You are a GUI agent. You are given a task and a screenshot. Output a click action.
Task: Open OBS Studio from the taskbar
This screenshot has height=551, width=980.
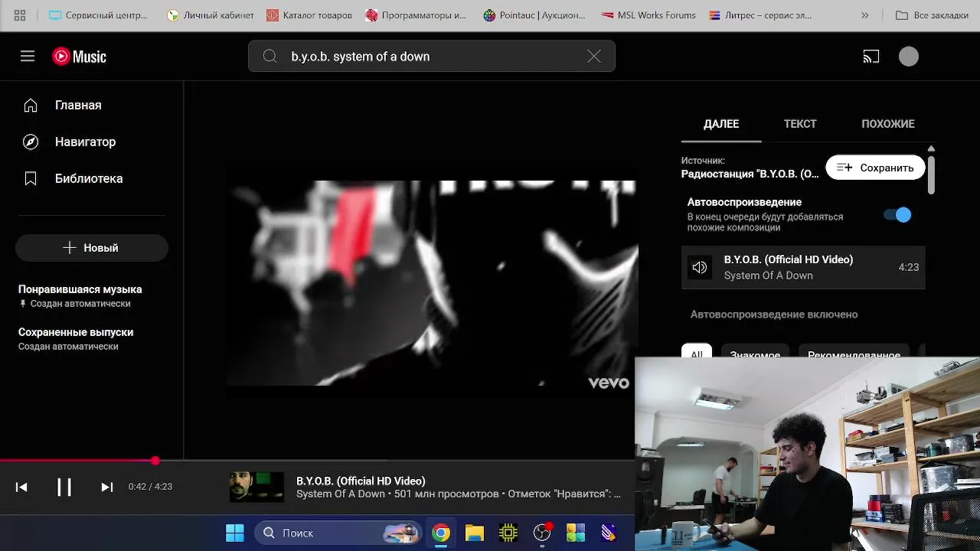point(542,533)
